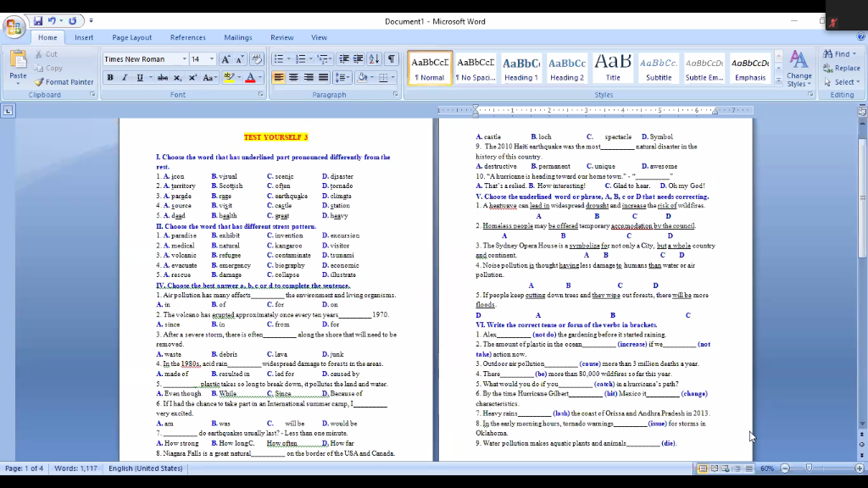
Task: Sort selected text alphabetically
Action: point(374,59)
